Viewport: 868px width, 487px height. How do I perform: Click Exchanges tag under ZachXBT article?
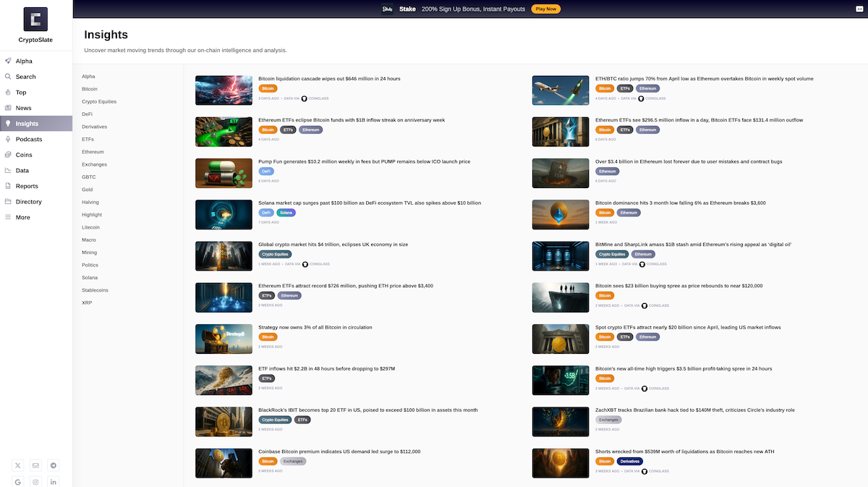coord(608,420)
